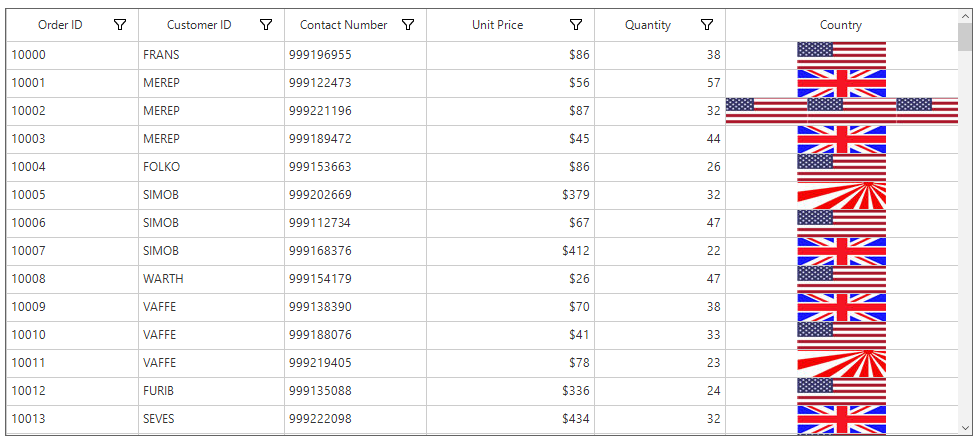Click the scrollbar down arrow

(965, 428)
